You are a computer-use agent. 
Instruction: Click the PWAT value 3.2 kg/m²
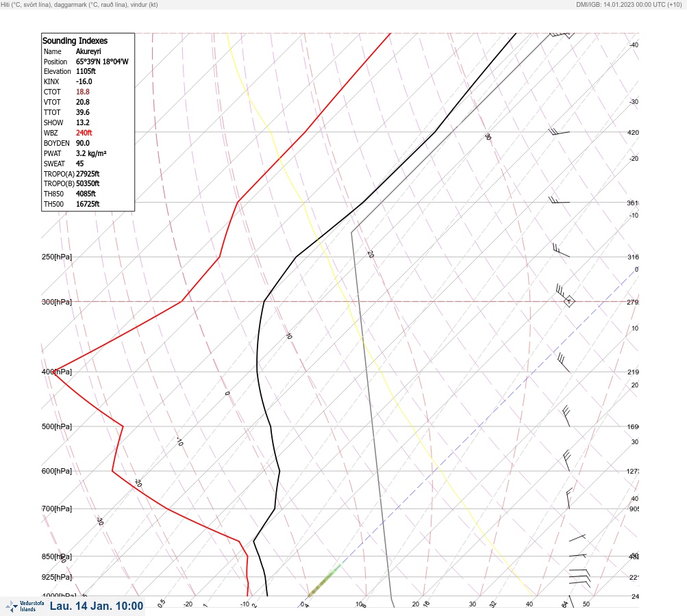coord(91,153)
